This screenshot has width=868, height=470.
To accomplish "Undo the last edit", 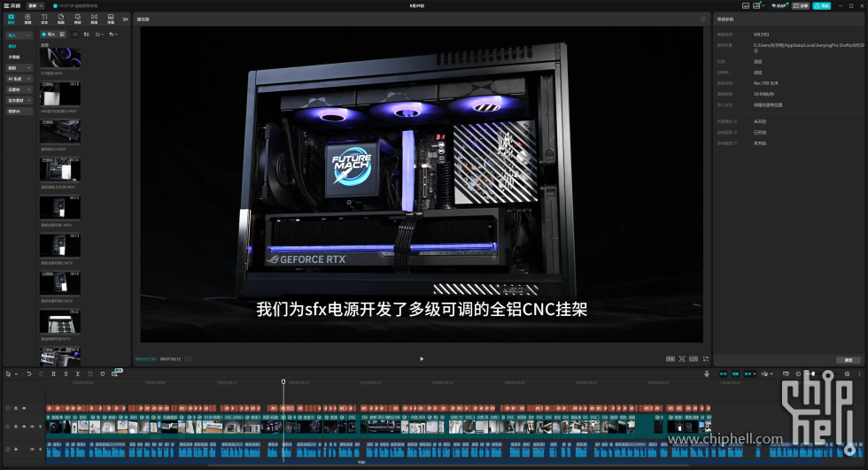I will point(28,374).
